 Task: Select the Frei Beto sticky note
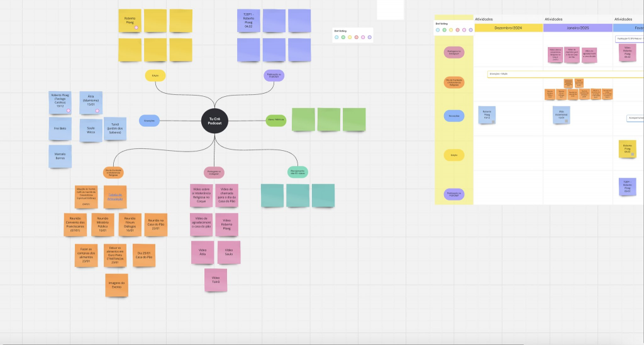tap(60, 128)
